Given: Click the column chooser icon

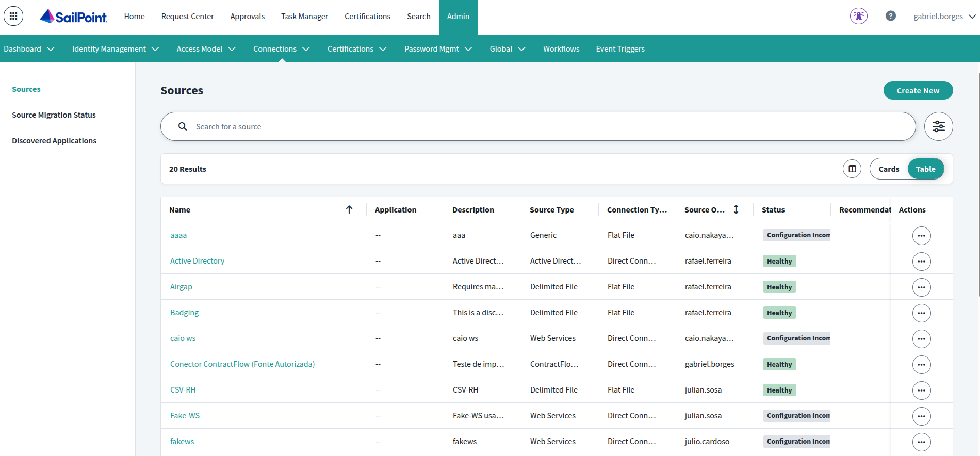Looking at the screenshot, I should pyautogui.click(x=852, y=169).
